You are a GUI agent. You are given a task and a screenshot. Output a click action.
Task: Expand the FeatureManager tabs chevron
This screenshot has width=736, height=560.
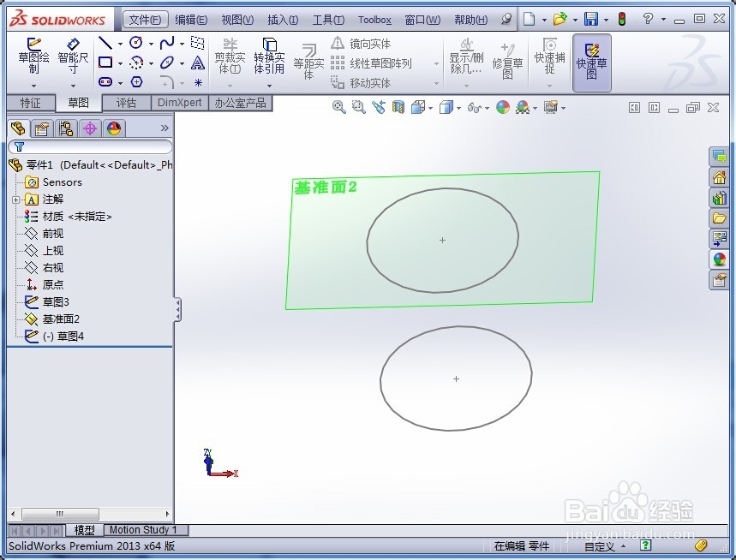click(165, 128)
